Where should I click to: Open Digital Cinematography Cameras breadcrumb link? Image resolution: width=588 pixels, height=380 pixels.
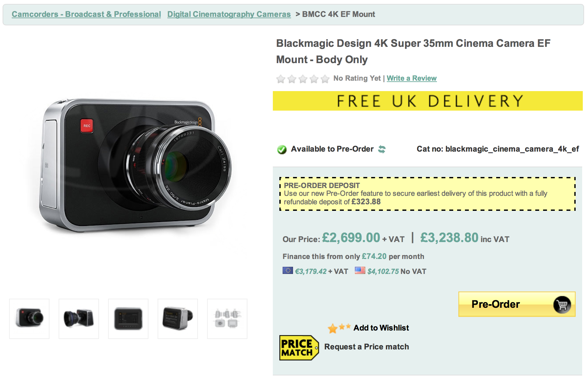pyautogui.click(x=229, y=14)
